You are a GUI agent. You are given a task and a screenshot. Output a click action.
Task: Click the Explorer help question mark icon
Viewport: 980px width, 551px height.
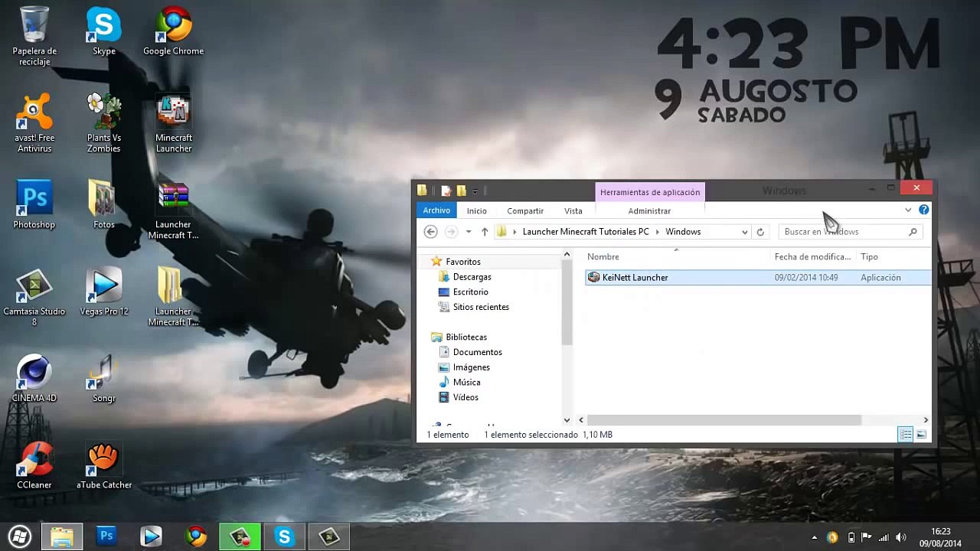click(x=924, y=210)
